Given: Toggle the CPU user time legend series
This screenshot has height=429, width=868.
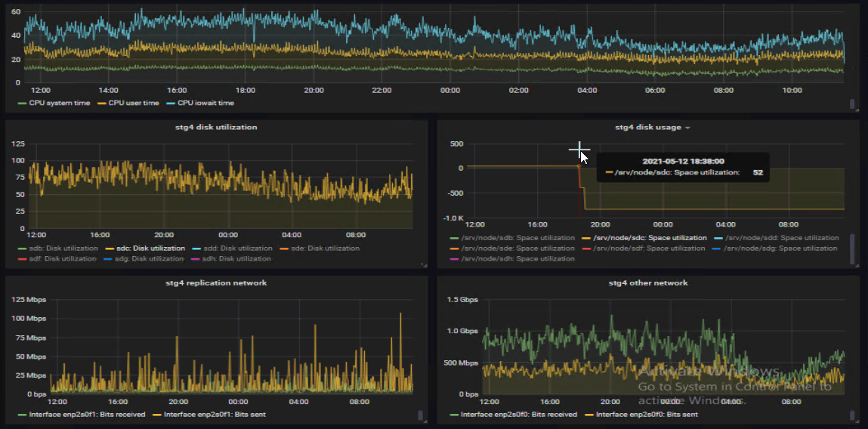Looking at the screenshot, I should tap(134, 103).
